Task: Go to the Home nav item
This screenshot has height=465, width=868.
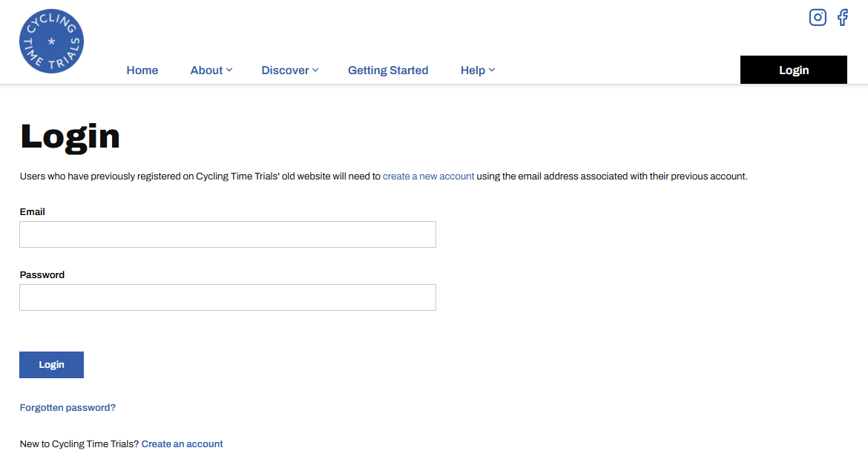Action: (x=142, y=70)
